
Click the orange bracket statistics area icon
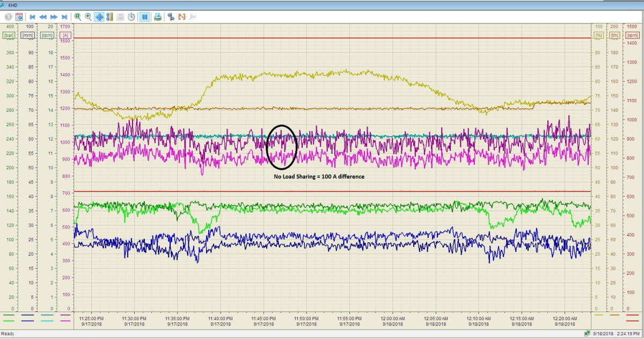pos(181,17)
